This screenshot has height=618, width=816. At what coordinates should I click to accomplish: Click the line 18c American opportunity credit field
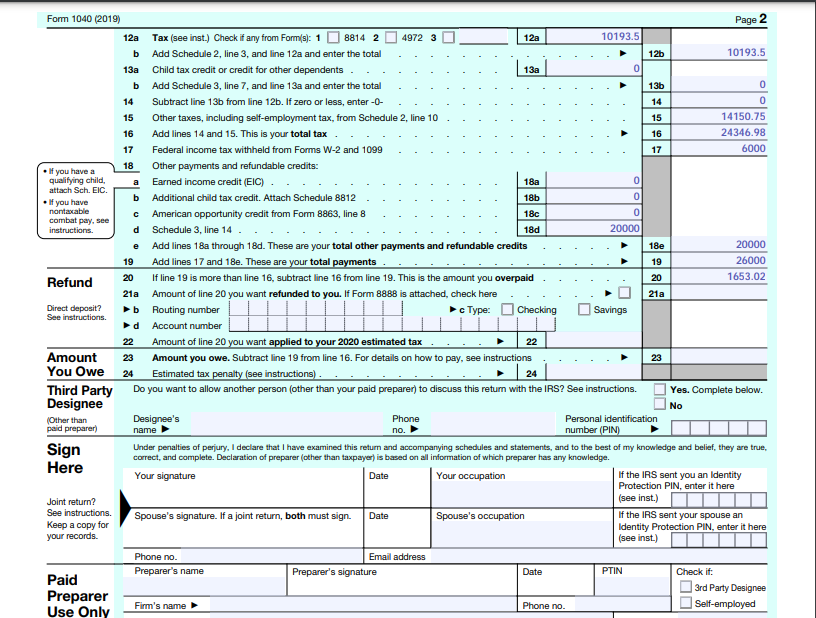593,213
